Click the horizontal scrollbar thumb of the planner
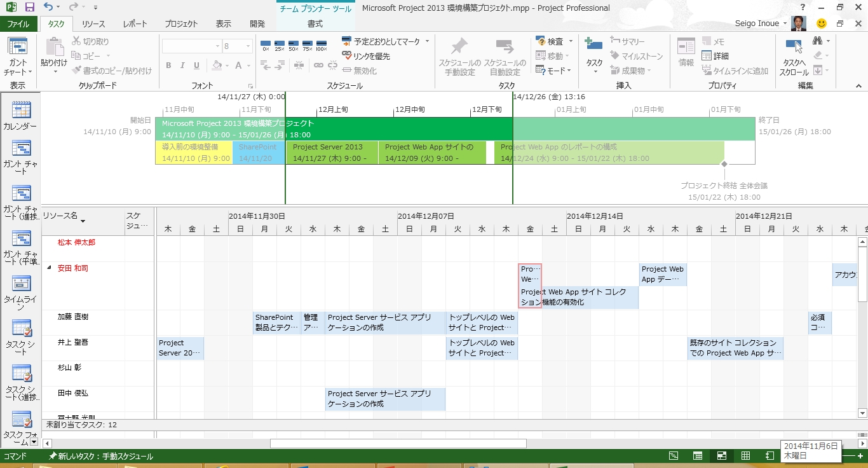This screenshot has height=468, width=868. [398, 443]
